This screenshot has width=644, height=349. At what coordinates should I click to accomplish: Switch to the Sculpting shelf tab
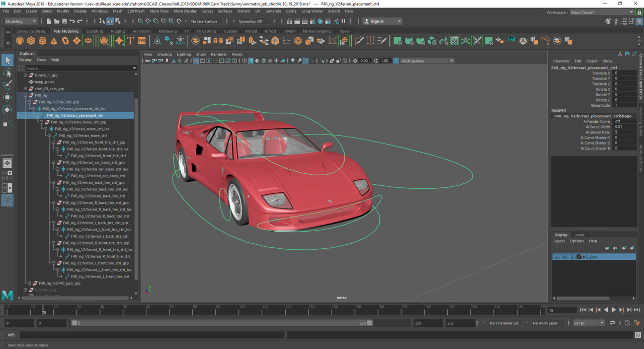coord(95,31)
